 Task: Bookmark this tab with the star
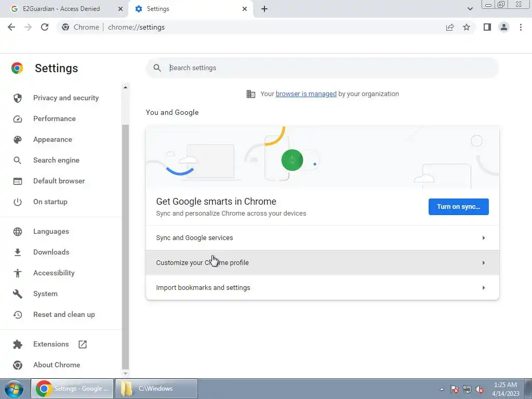(x=467, y=27)
